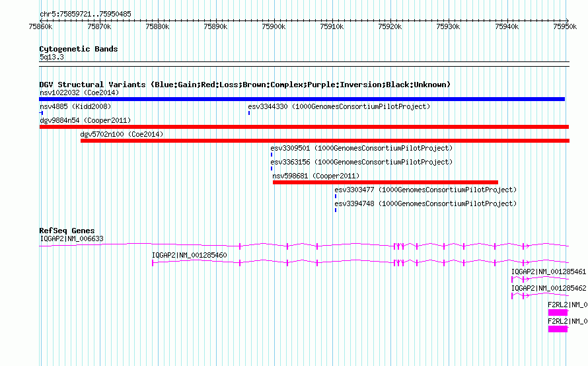Click the 75870k ruler position

[x=99, y=26]
